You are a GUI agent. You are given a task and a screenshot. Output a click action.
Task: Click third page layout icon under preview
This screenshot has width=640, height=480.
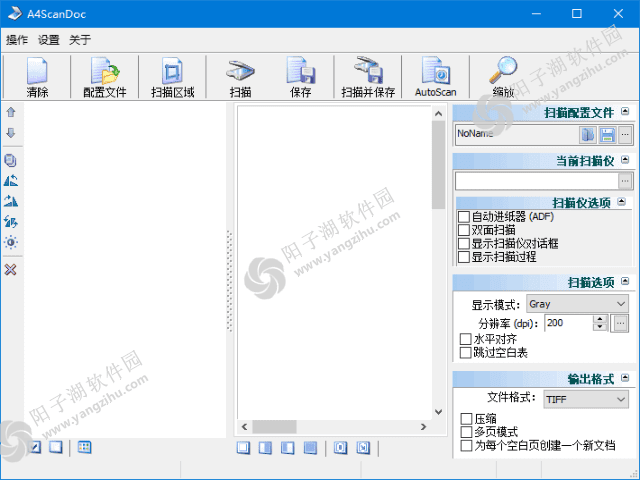tap(288, 448)
